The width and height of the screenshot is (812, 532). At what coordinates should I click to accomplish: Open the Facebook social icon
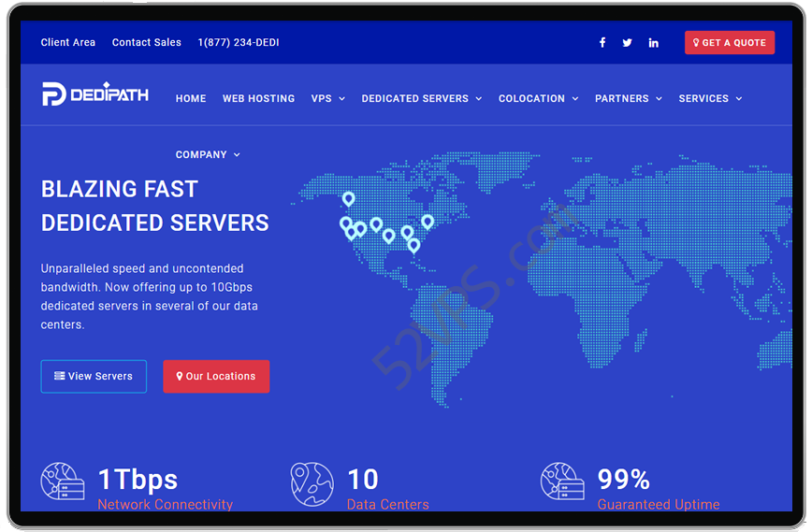coord(602,42)
